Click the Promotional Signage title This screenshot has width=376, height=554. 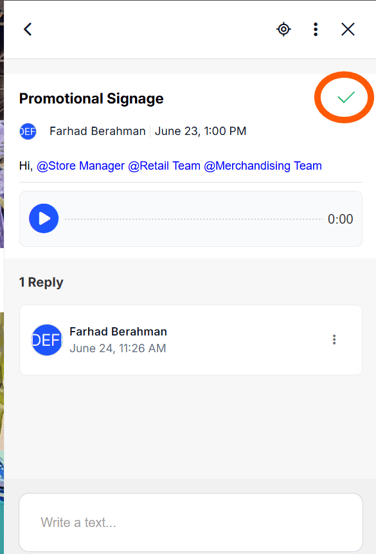[91, 99]
